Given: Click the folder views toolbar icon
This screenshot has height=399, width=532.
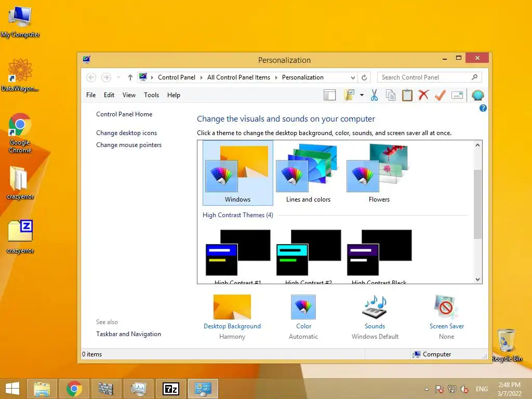Looking at the screenshot, I should pyautogui.click(x=349, y=96).
